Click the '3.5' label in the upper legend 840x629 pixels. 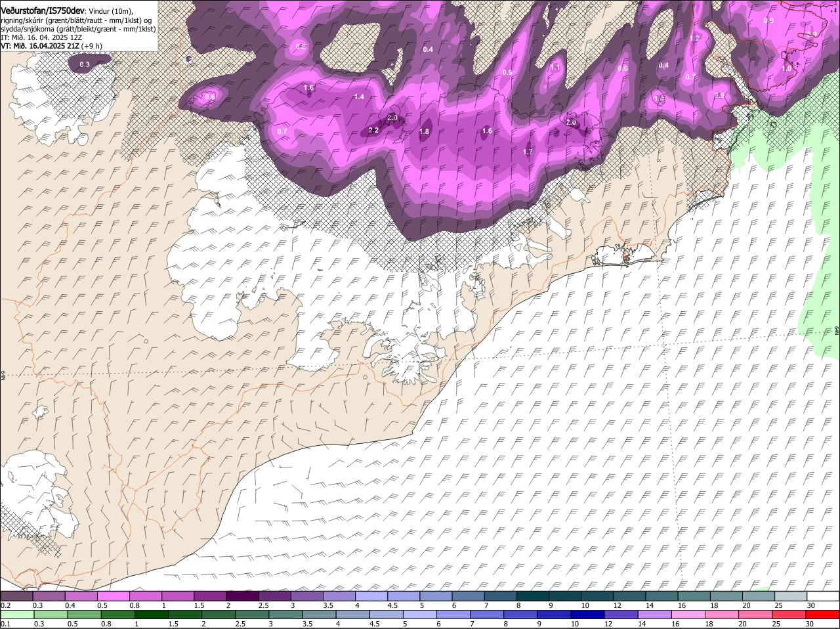coord(328,605)
